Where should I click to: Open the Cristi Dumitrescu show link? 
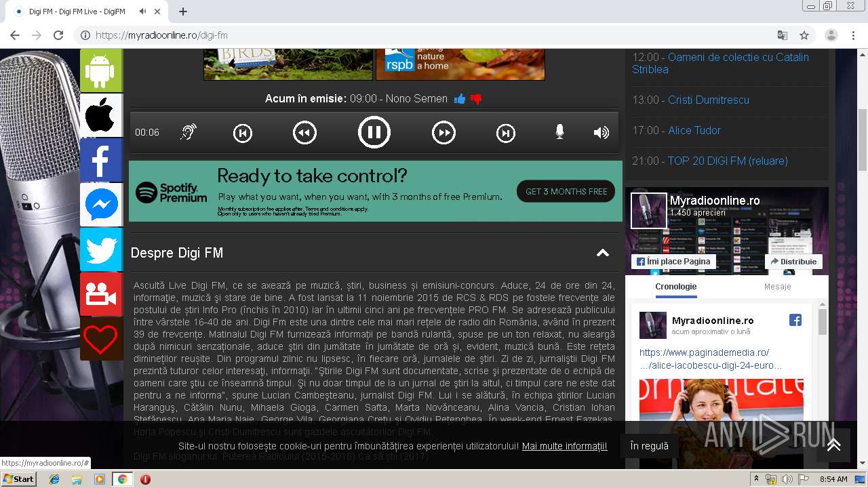[708, 100]
